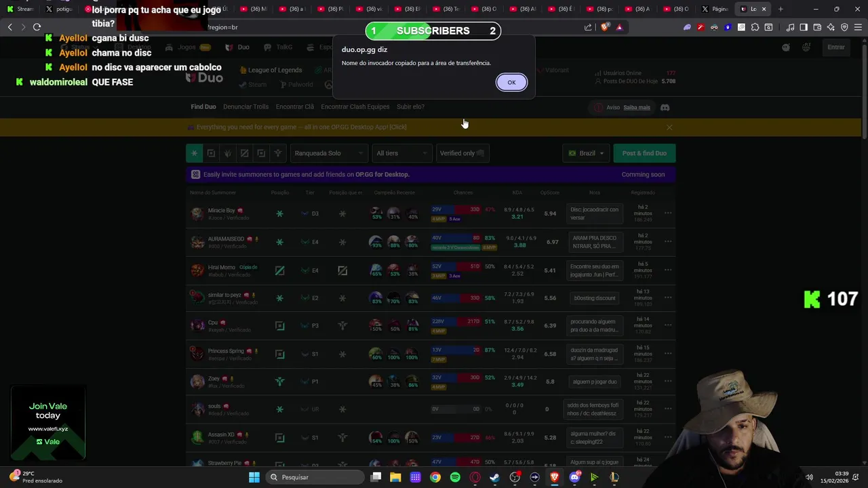
Task: Open the browser hamburger menu
Action: [859, 27]
